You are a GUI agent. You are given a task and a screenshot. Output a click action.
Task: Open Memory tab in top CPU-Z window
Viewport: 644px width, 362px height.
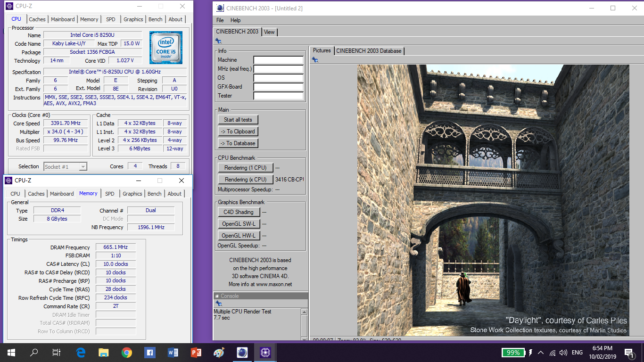(89, 19)
